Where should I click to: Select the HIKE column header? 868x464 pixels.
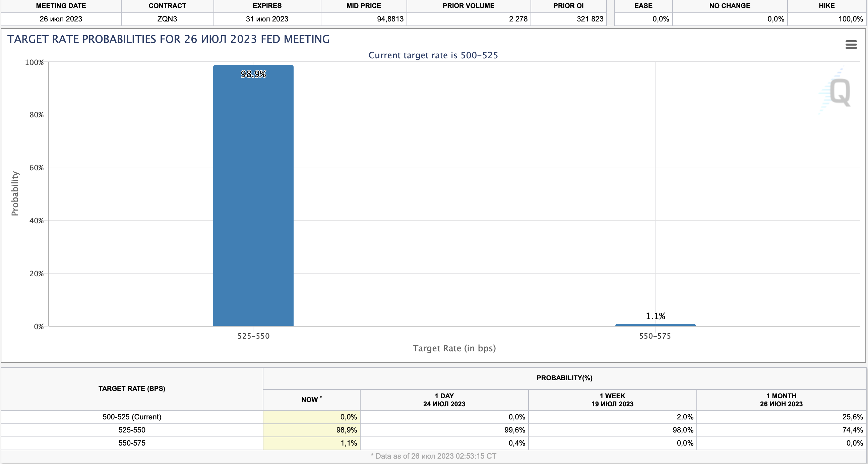[826, 6]
